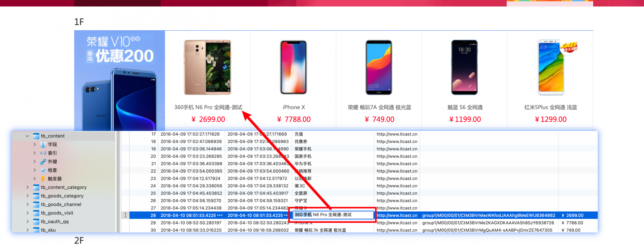Open the 魅蓝 S6 全网通 product link

tap(465, 107)
